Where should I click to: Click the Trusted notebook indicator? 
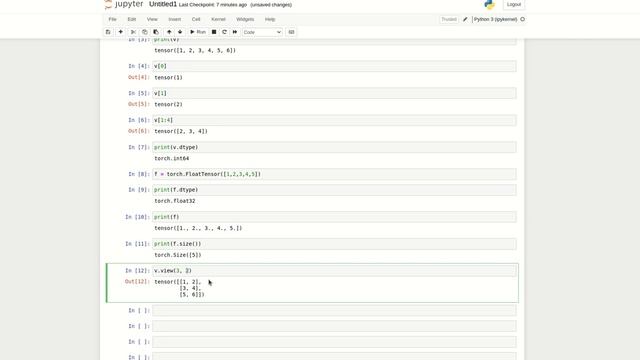coord(449,19)
